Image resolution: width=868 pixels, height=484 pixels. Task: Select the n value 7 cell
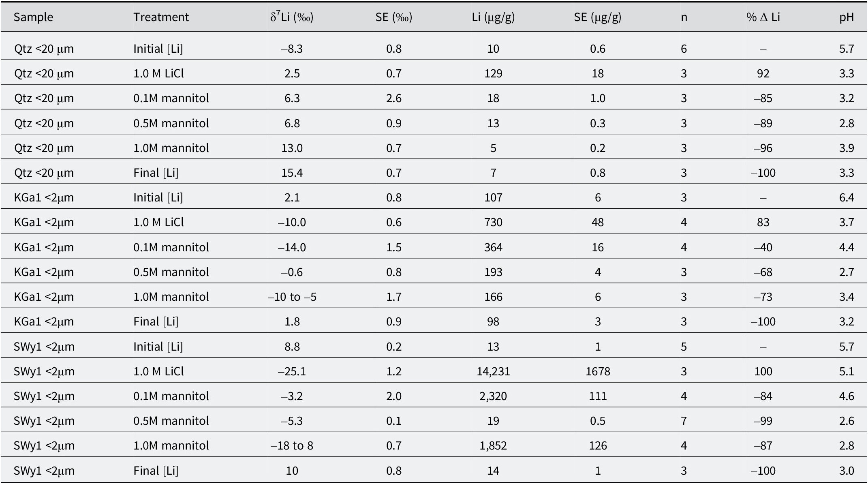(x=684, y=421)
